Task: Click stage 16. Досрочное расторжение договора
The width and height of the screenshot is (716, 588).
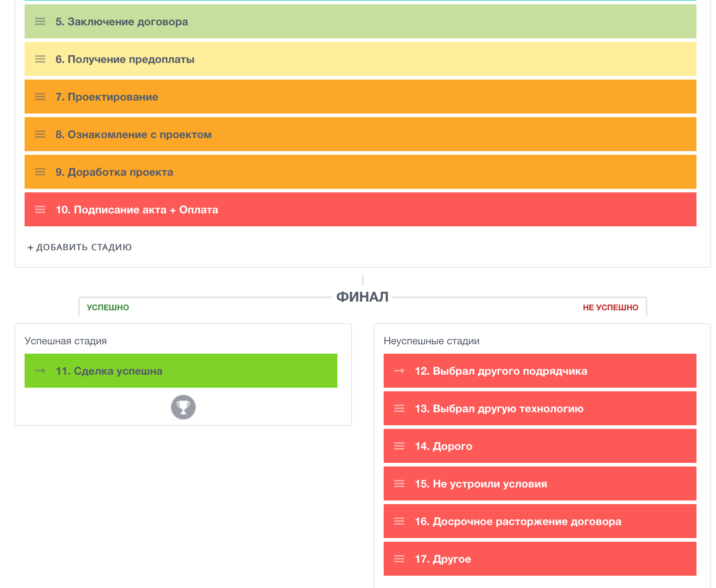Action: [x=518, y=521]
